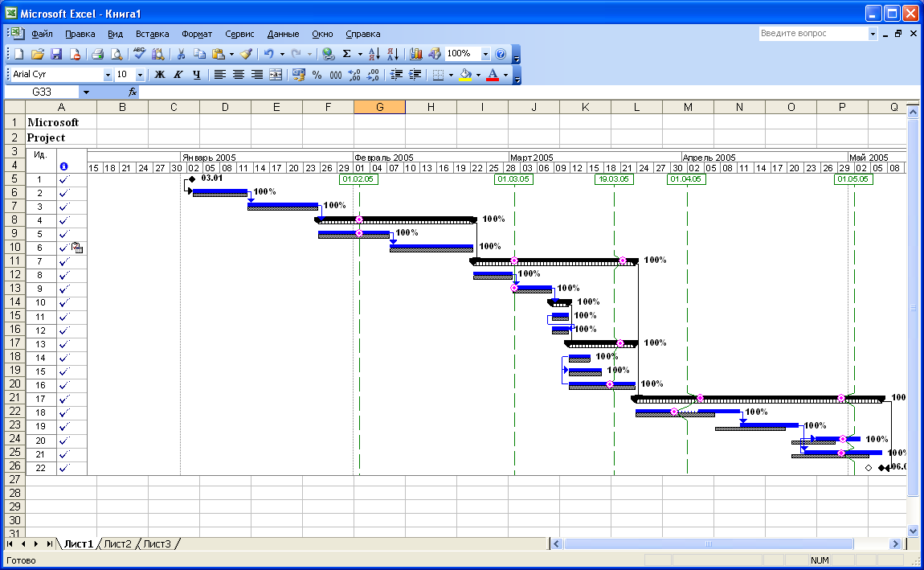The width and height of the screenshot is (924, 570).
Task: Toggle right text alignment
Action: [x=257, y=75]
